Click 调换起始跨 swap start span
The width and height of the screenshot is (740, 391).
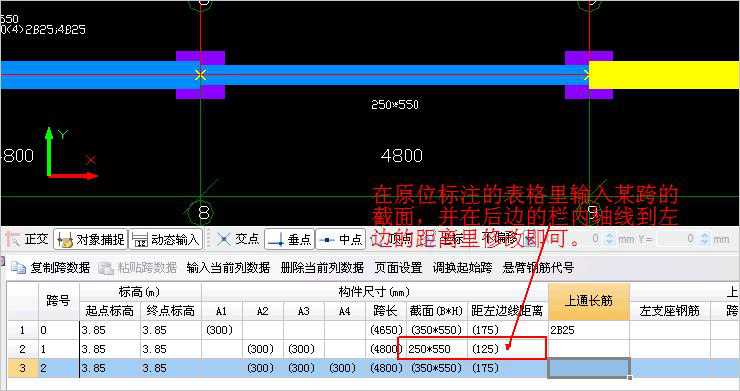462,268
